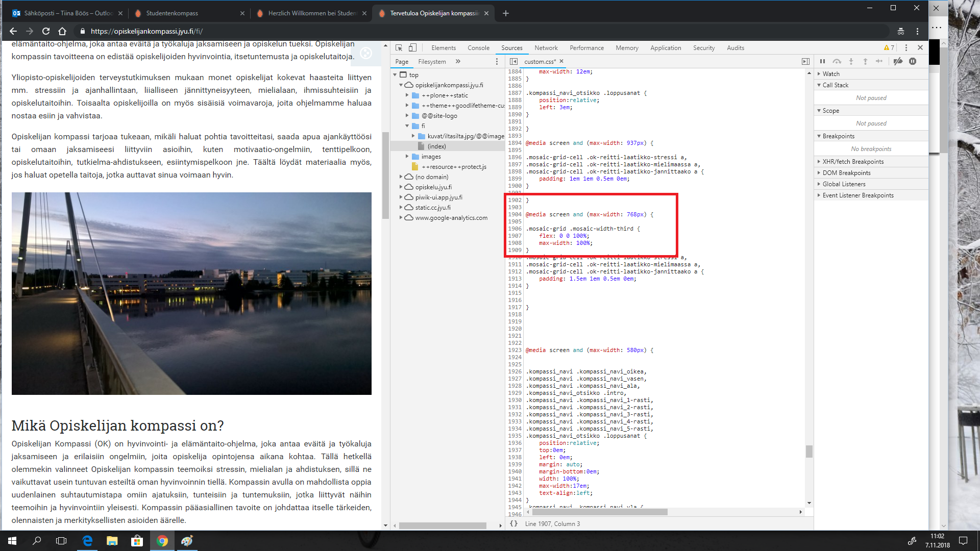The height and width of the screenshot is (551, 980).
Task: Click the pause script execution icon
Action: click(x=822, y=61)
